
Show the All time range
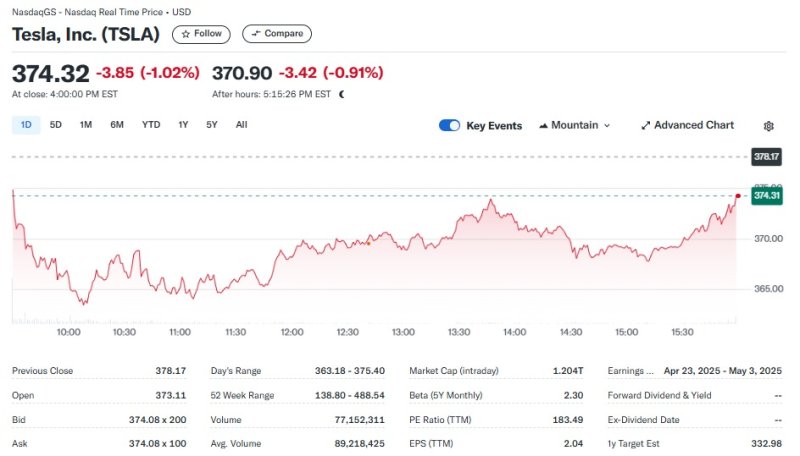coord(241,125)
